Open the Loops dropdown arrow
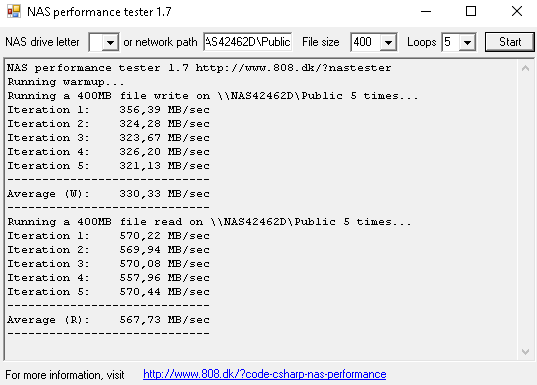This screenshot has height=385, width=537. (x=467, y=42)
